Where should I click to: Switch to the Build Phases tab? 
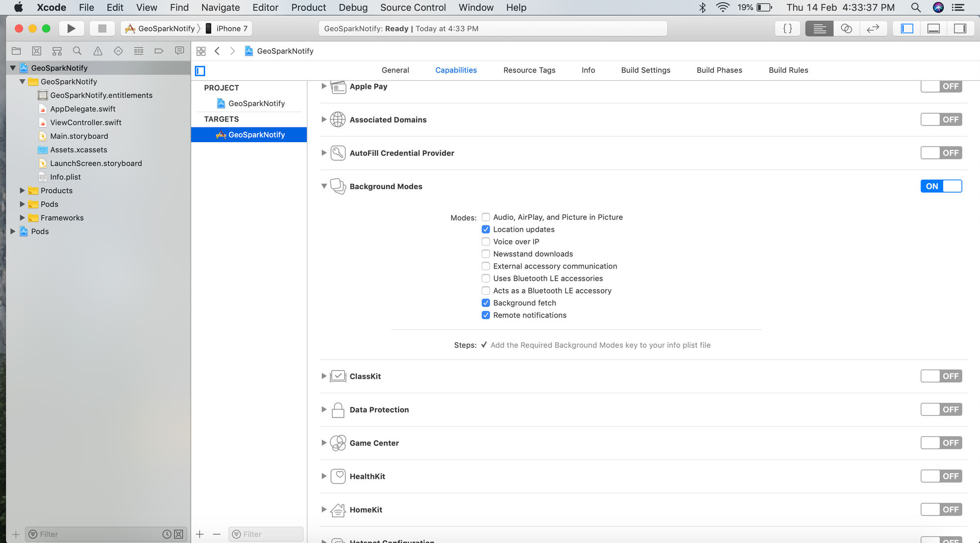click(x=719, y=70)
